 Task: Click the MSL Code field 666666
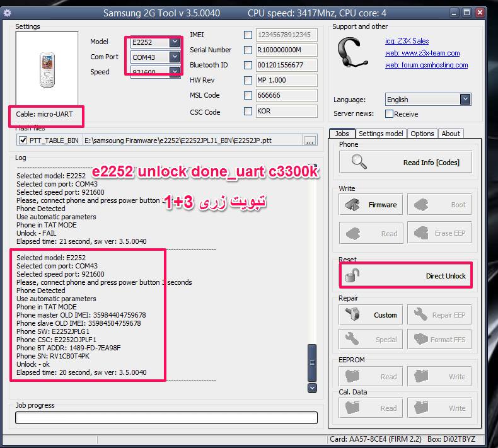click(286, 95)
